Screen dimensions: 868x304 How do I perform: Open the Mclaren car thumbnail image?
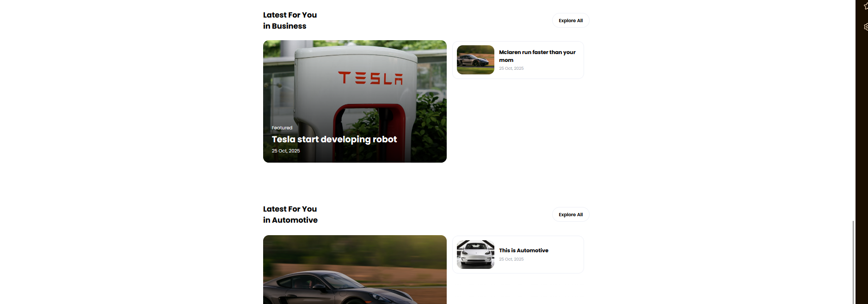[x=475, y=60]
